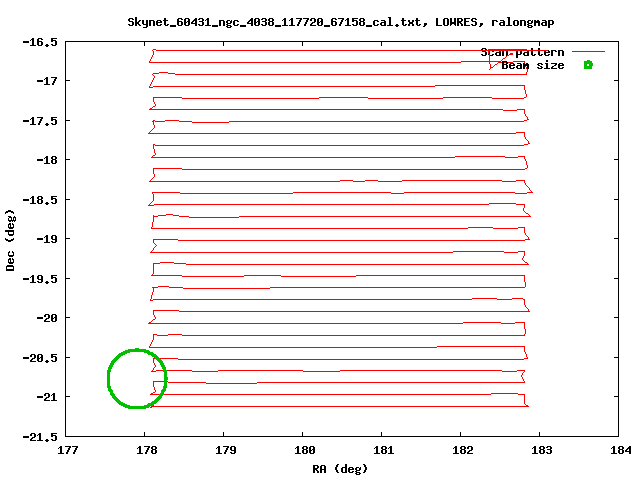Click the 179 RA tick label
Screen dimensions: 640x480
click(225, 450)
